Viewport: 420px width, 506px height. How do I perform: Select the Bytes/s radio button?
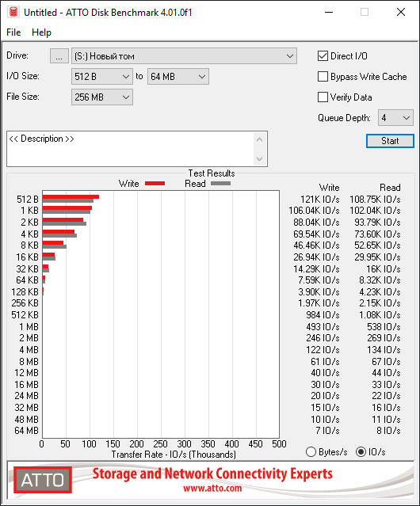311,452
